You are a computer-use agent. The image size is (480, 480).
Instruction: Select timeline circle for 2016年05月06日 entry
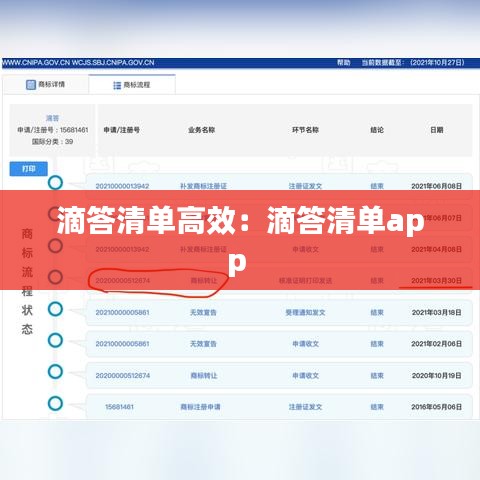[55, 403]
